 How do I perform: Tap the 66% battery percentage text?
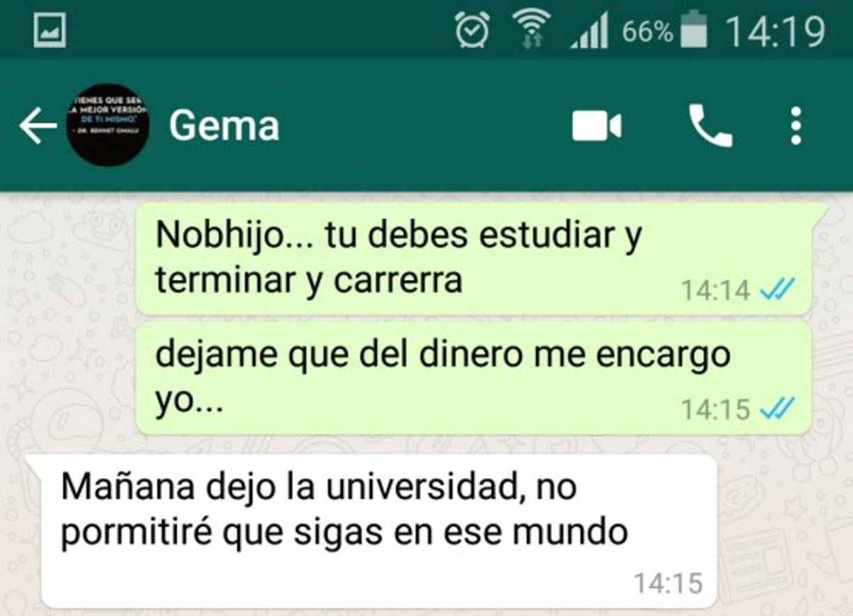647,32
